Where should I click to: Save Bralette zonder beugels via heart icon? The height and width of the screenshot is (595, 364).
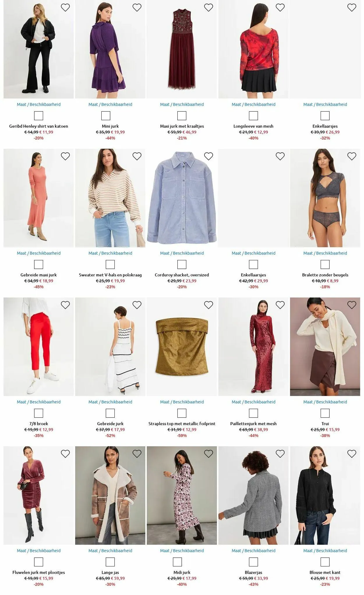(x=352, y=156)
